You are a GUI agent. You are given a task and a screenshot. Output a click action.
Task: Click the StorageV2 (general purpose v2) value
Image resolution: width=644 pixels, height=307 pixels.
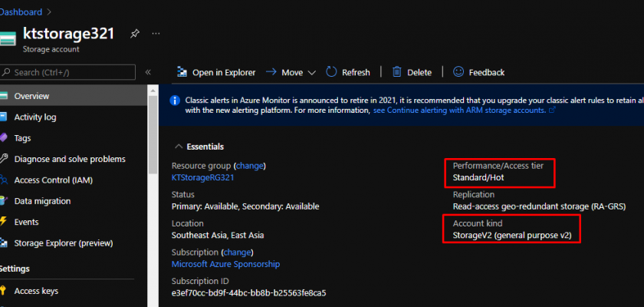[512, 236]
